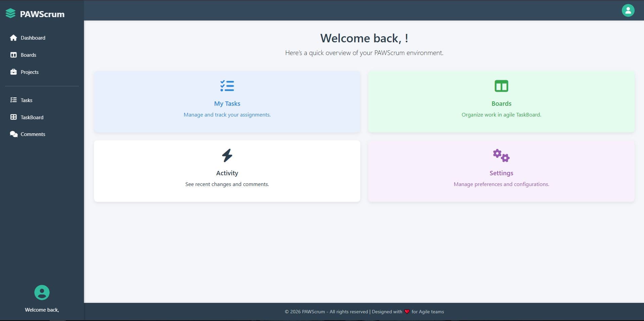Select the gears icon on the Settings card

click(x=501, y=155)
